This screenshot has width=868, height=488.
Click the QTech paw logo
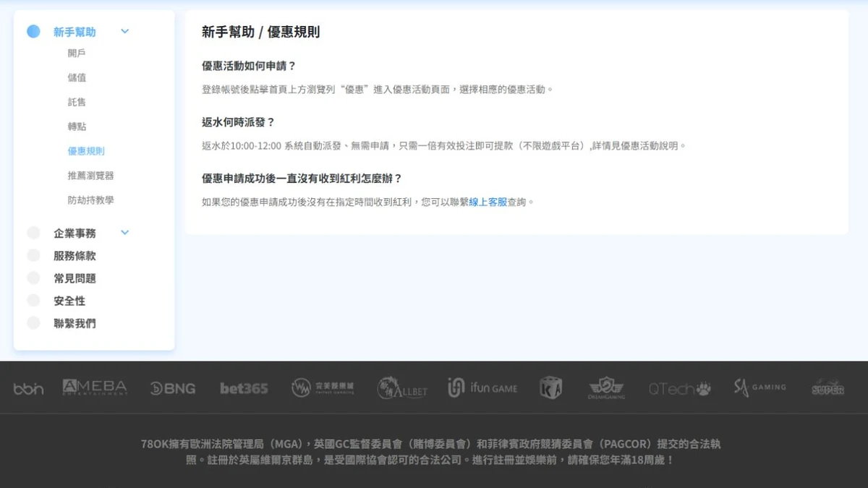point(679,389)
